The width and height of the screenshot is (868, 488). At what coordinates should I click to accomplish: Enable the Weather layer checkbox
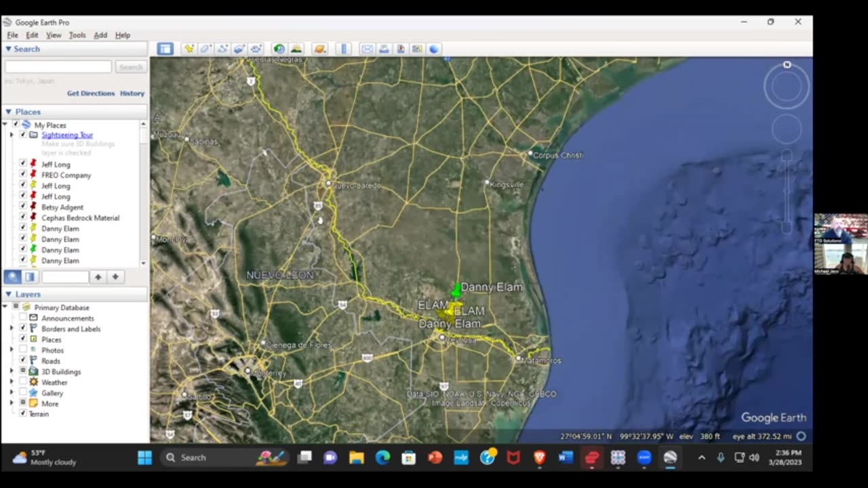(22, 382)
